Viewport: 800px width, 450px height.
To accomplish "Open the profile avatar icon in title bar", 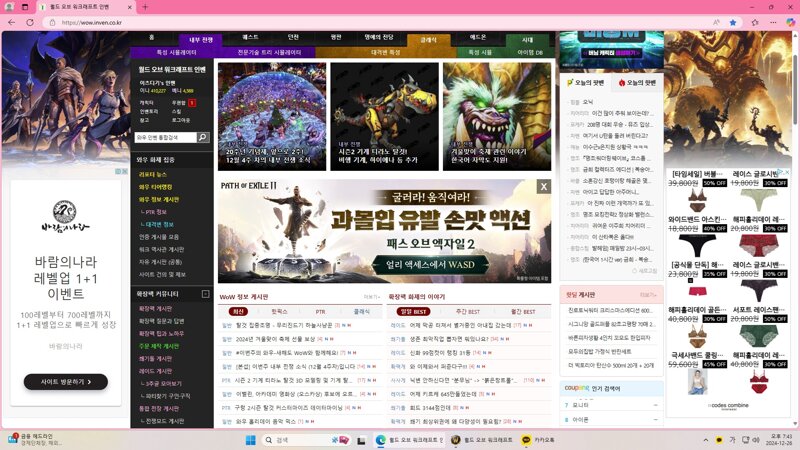I will (9, 7).
